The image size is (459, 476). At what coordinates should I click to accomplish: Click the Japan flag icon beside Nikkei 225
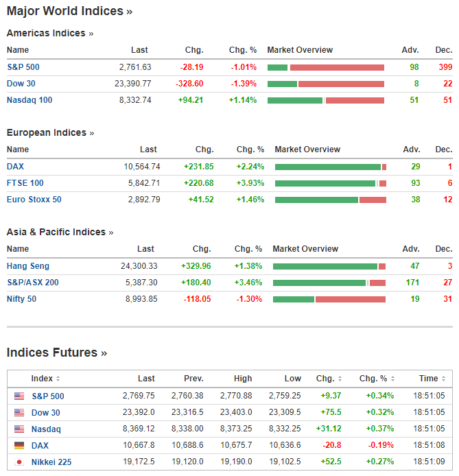click(x=19, y=462)
